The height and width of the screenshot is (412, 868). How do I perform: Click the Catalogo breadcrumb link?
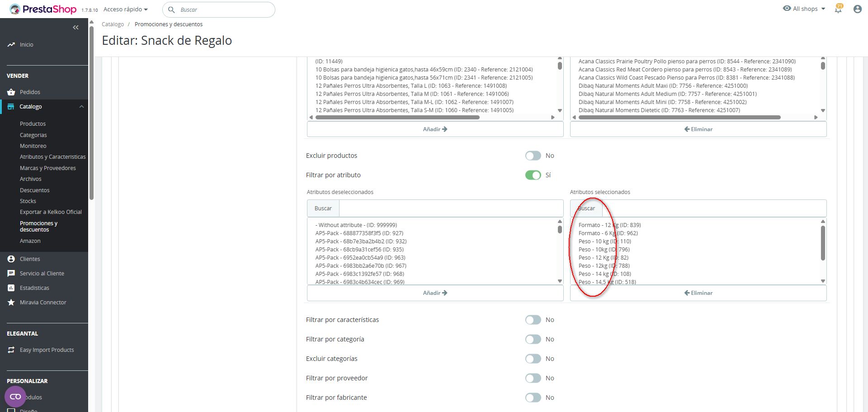113,24
